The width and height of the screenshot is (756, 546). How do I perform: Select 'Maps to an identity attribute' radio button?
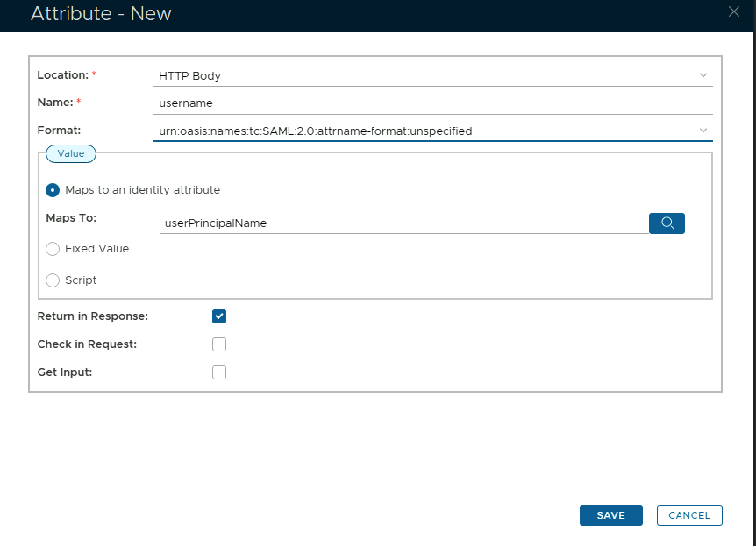pyautogui.click(x=53, y=190)
